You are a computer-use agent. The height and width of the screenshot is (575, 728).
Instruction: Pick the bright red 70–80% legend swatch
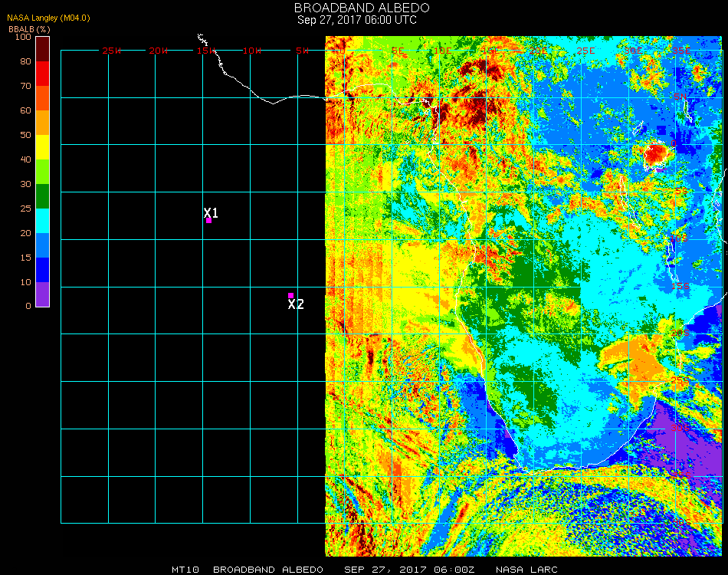[43, 74]
